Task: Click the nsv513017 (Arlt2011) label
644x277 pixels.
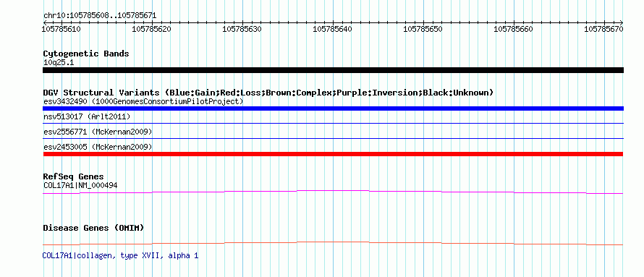Action: coord(87,117)
